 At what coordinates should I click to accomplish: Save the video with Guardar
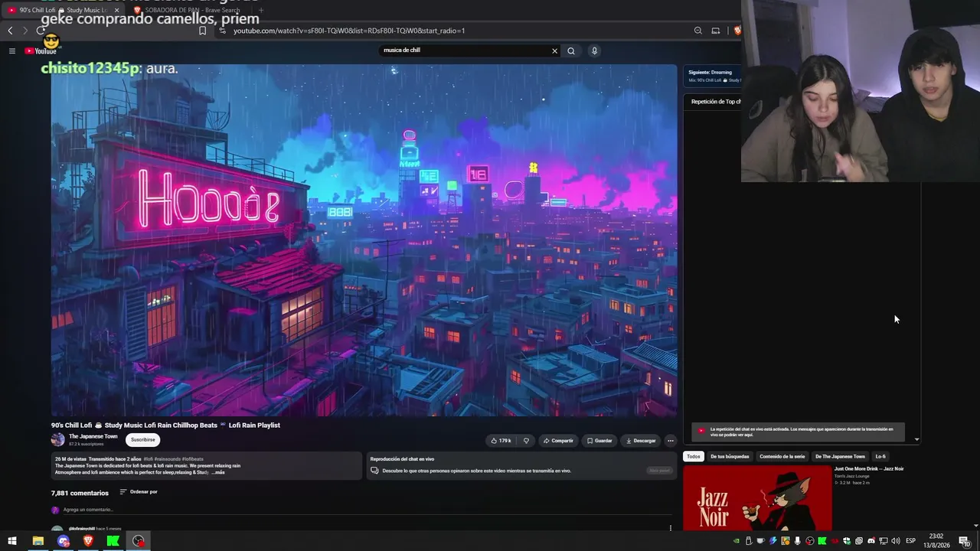[x=599, y=441]
